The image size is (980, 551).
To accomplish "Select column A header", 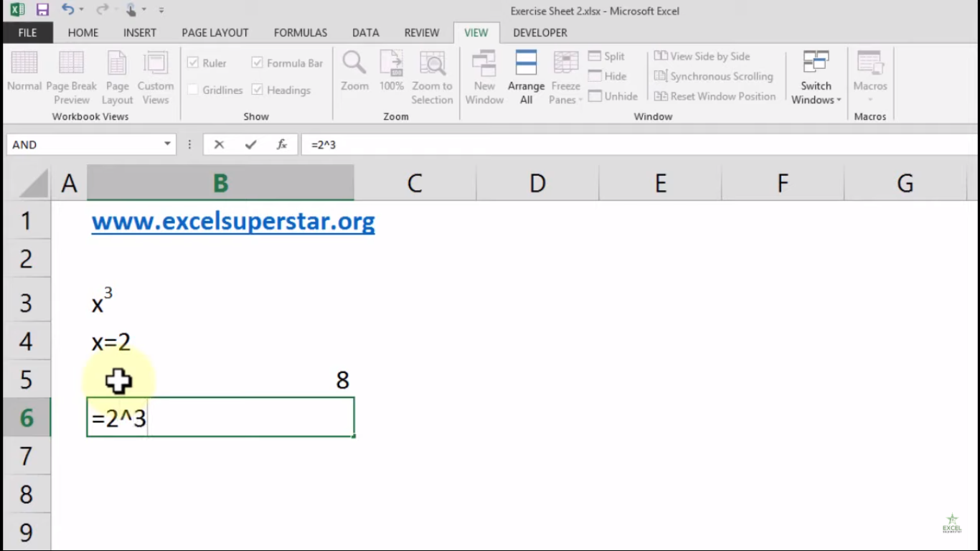I will tap(69, 184).
